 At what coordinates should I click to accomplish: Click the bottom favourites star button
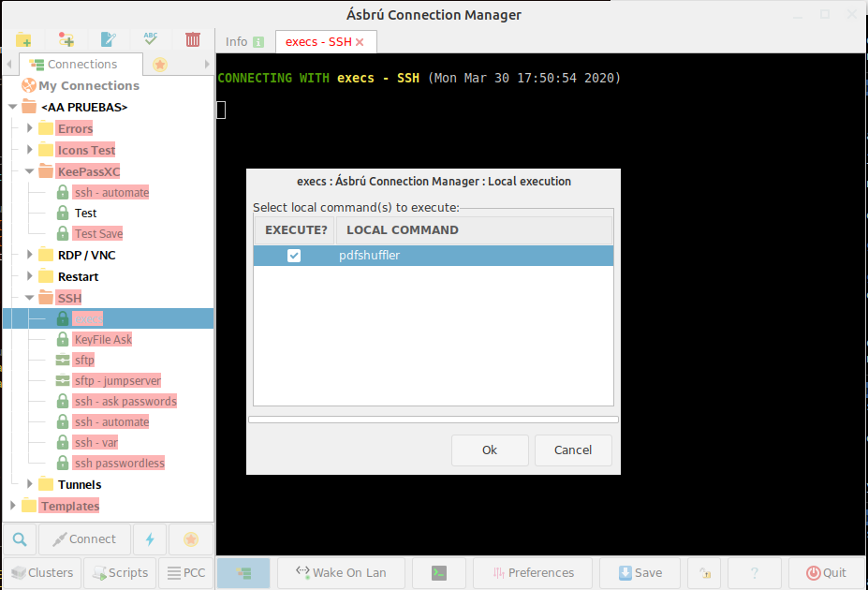tap(191, 539)
